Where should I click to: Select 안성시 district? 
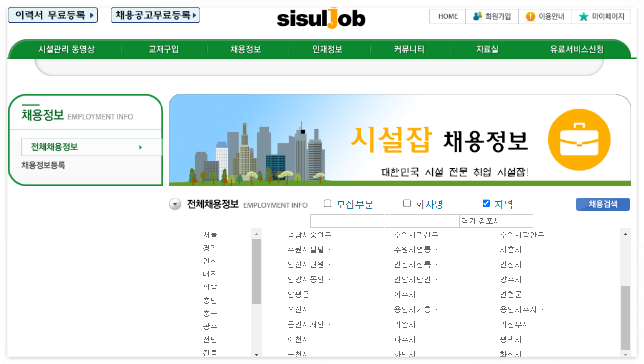(511, 264)
